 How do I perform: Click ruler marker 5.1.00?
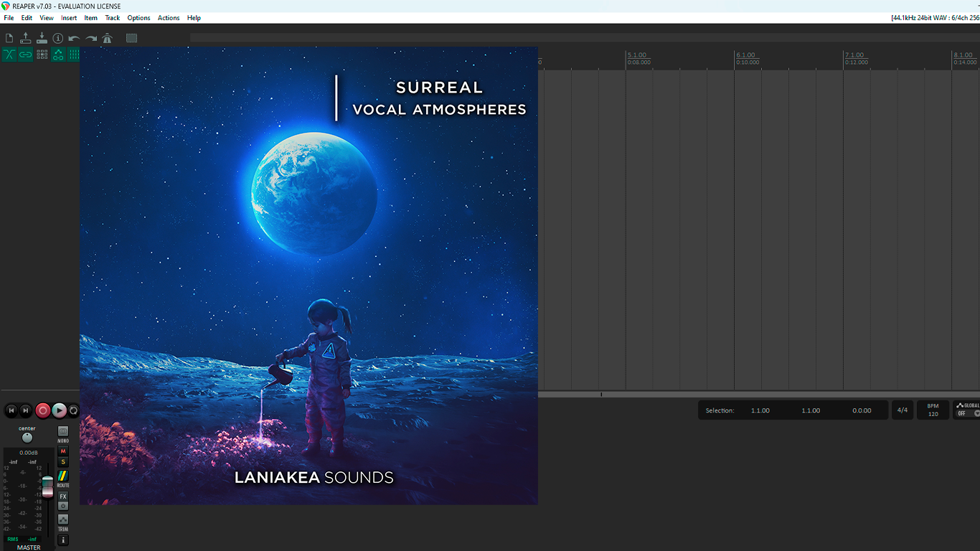637,55
